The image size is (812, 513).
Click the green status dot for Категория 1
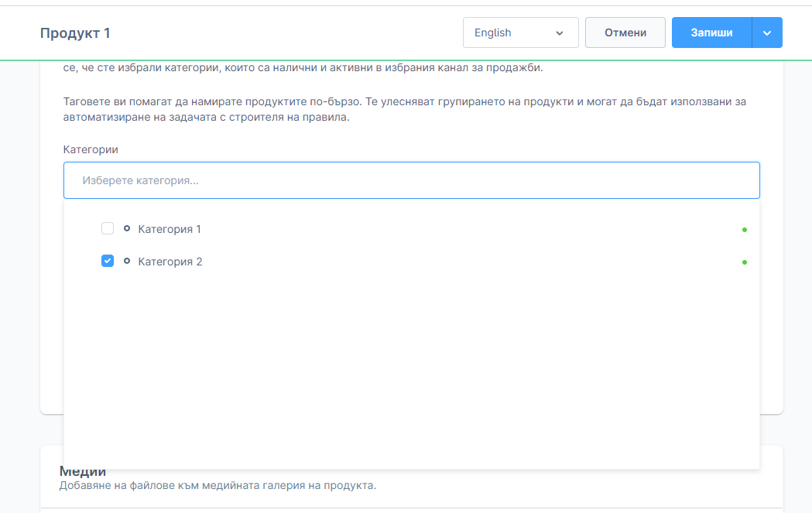click(745, 230)
